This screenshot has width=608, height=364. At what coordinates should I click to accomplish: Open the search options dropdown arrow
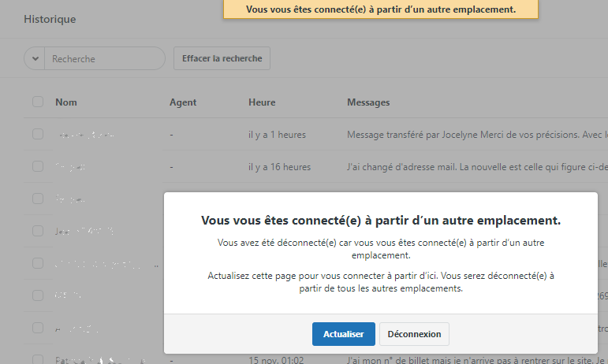34,59
